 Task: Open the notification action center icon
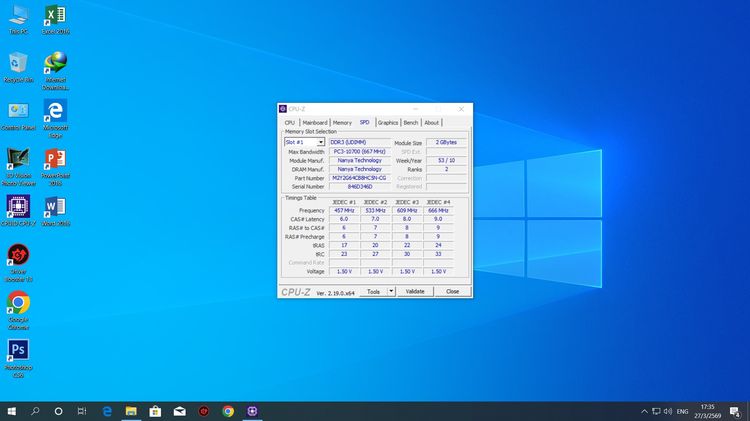click(735, 411)
